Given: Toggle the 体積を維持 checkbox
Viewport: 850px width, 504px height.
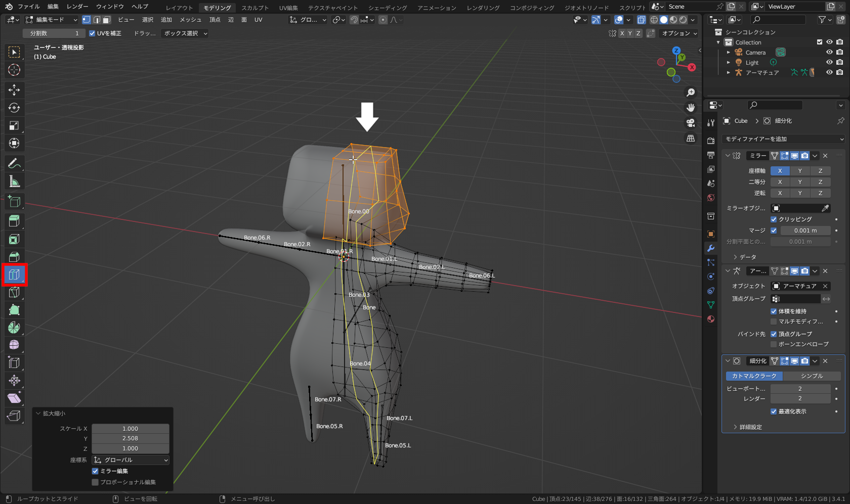Looking at the screenshot, I should tap(774, 311).
